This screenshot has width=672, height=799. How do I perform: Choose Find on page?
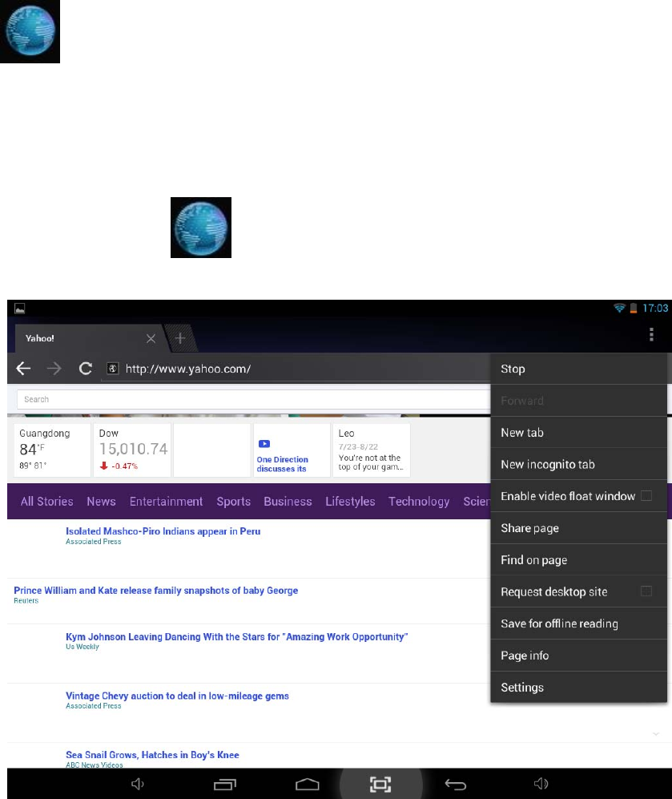pyautogui.click(x=578, y=560)
